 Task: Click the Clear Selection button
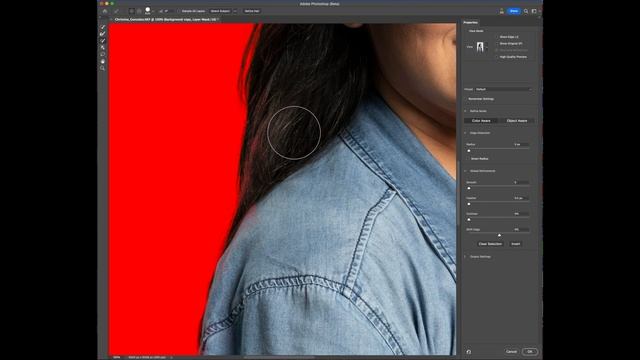[x=490, y=244]
